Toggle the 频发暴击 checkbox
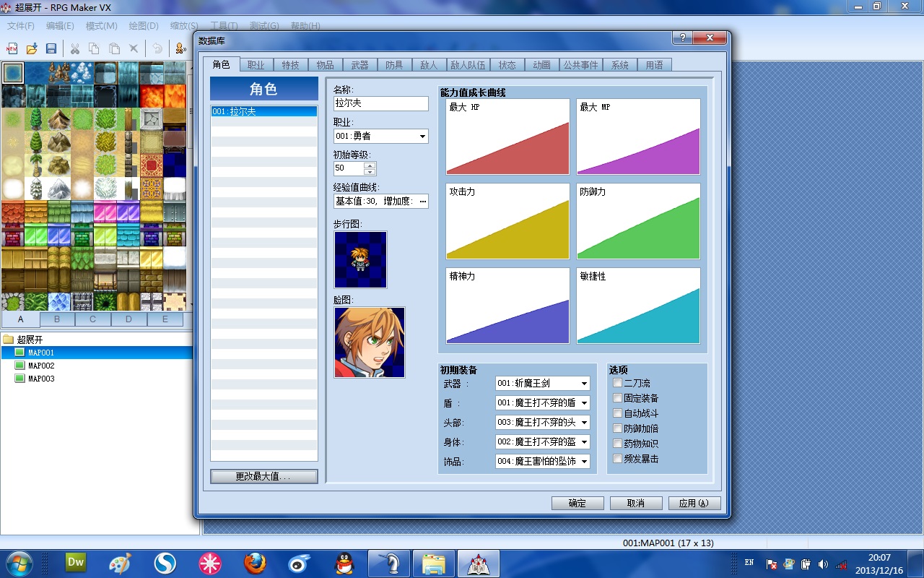 tap(617, 459)
